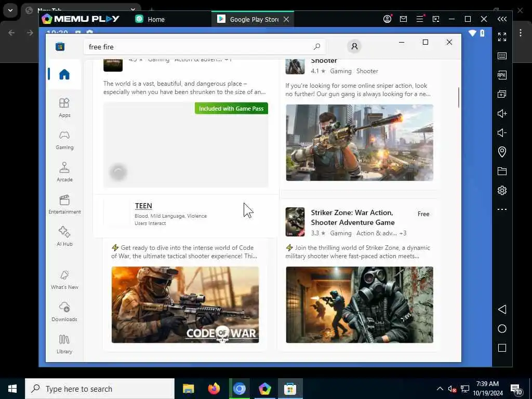This screenshot has width=532, height=399.
Task: Show hidden system tray icons chevron
Action: (440, 389)
